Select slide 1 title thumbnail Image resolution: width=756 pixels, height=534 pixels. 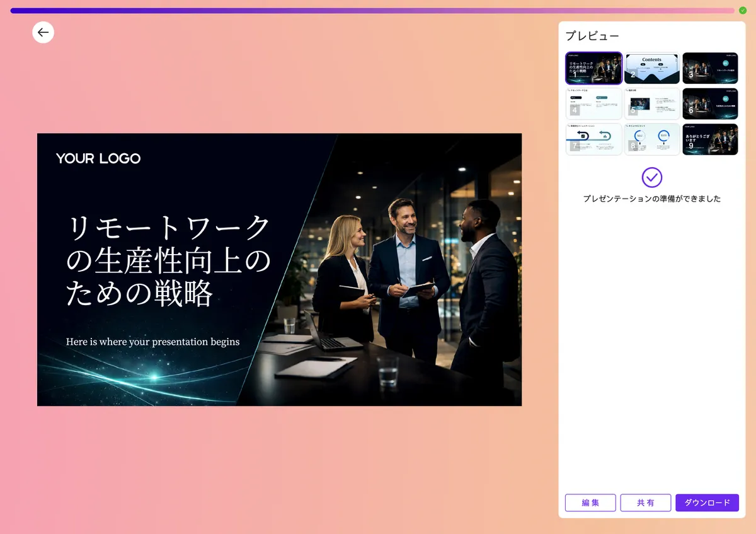[x=593, y=68]
